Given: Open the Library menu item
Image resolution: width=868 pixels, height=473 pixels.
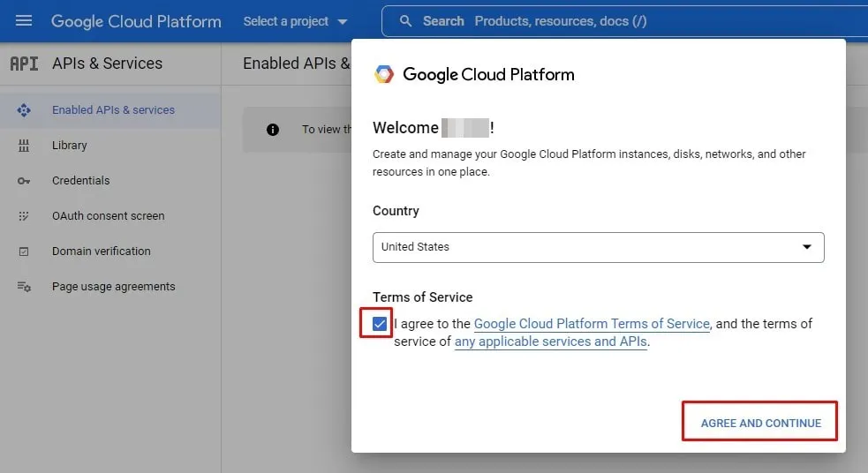Looking at the screenshot, I should point(70,146).
